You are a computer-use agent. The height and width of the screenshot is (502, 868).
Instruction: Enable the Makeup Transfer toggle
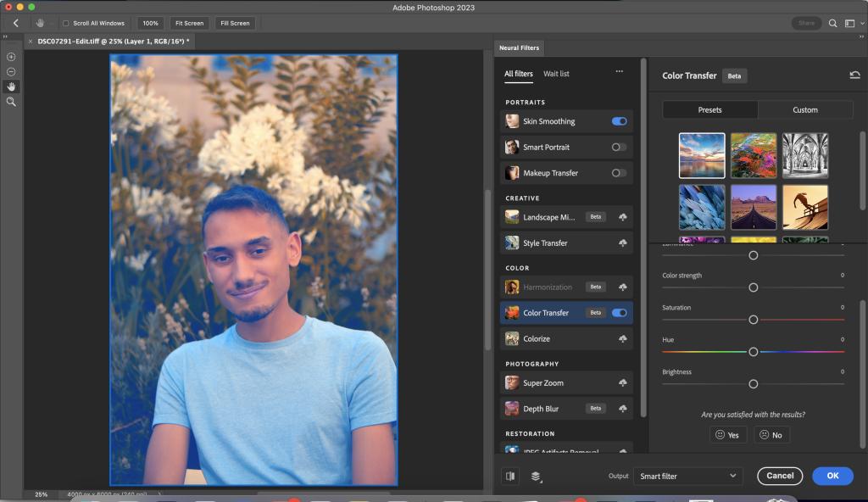click(x=620, y=173)
